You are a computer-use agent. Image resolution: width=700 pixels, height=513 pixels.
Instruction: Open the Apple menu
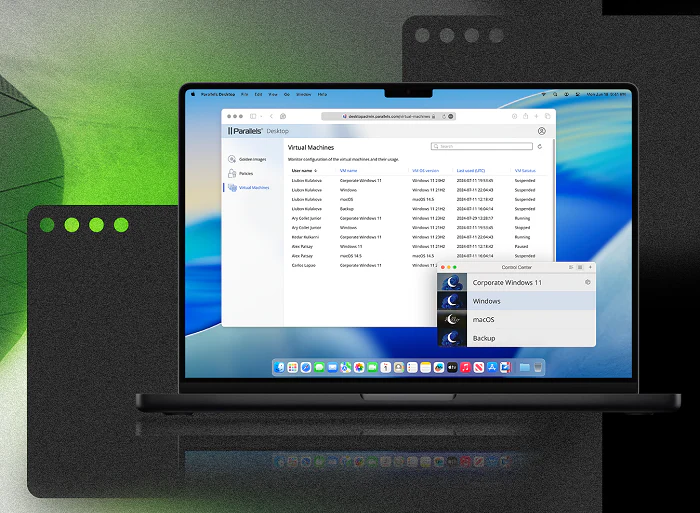coord(193,94)
